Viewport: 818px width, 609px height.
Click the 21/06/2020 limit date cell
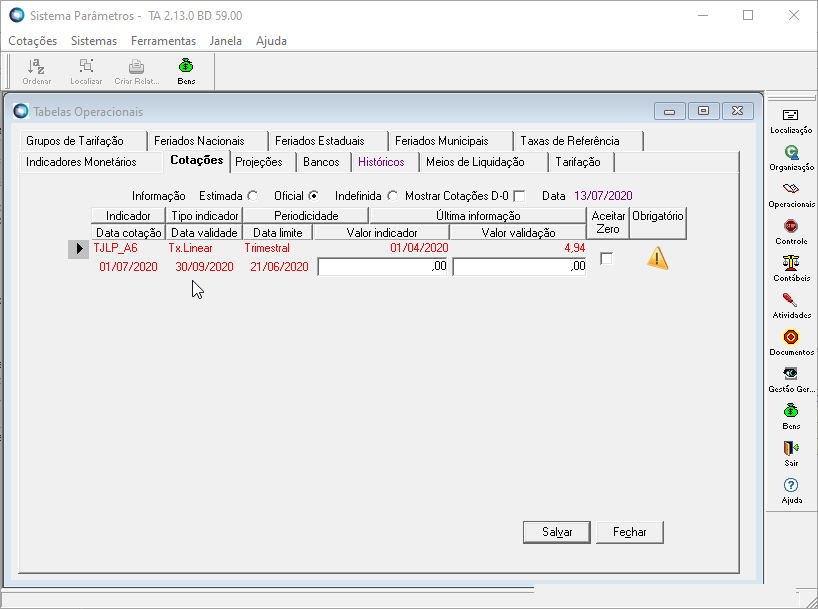click(x=279, y=267)
